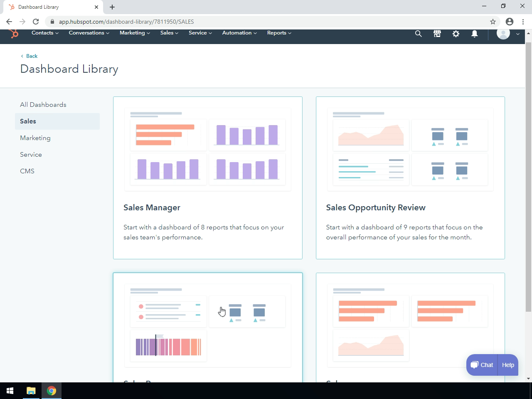Click the Dashboard Library heading
Image resolution: width=532 pixels, height=399 pixels.
point(69,69)
